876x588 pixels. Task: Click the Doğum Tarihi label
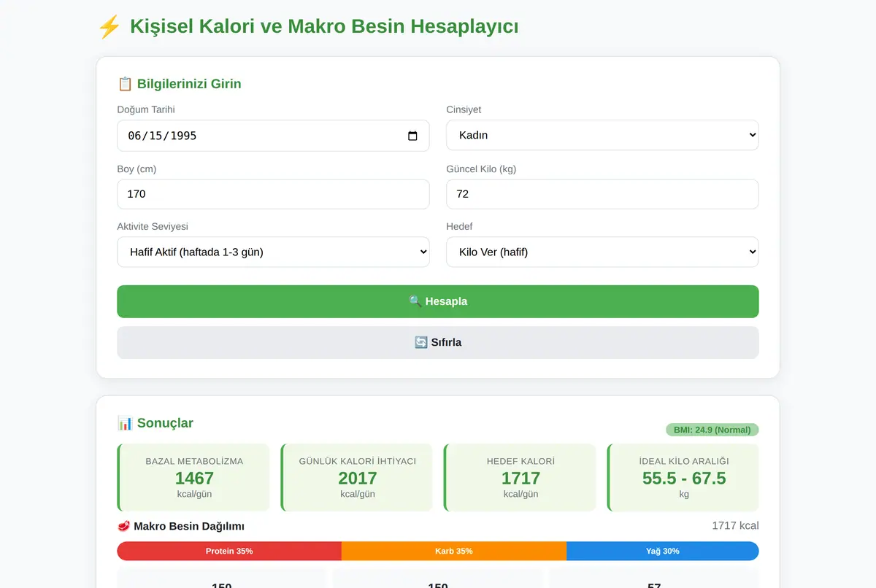(x=146, y=109)
